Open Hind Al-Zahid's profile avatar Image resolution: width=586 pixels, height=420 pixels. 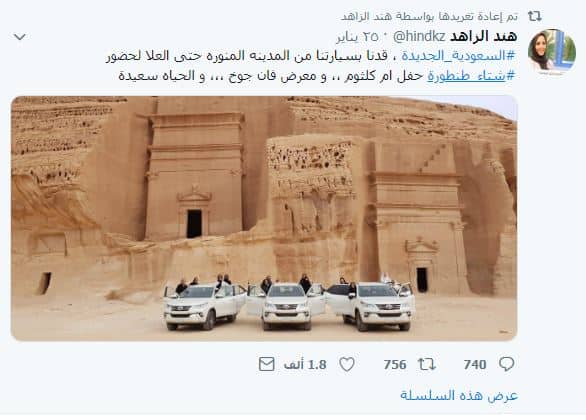[x=552, y=52]
